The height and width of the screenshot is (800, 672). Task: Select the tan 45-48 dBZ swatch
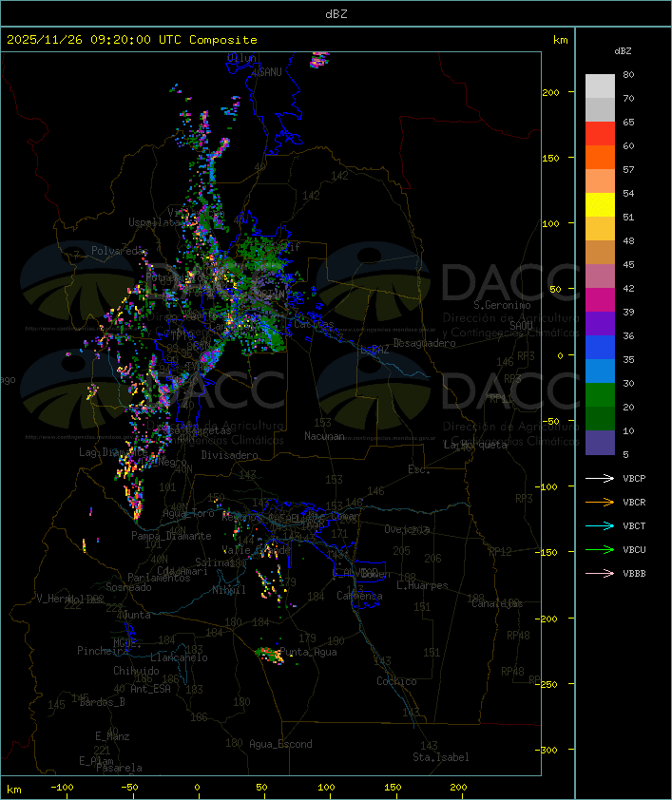click(x=600, y=253)
